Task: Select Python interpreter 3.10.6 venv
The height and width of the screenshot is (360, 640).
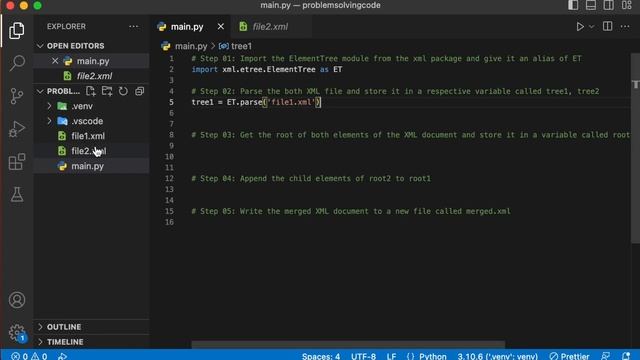Action: pyautogui.click(x=497, y=356)
